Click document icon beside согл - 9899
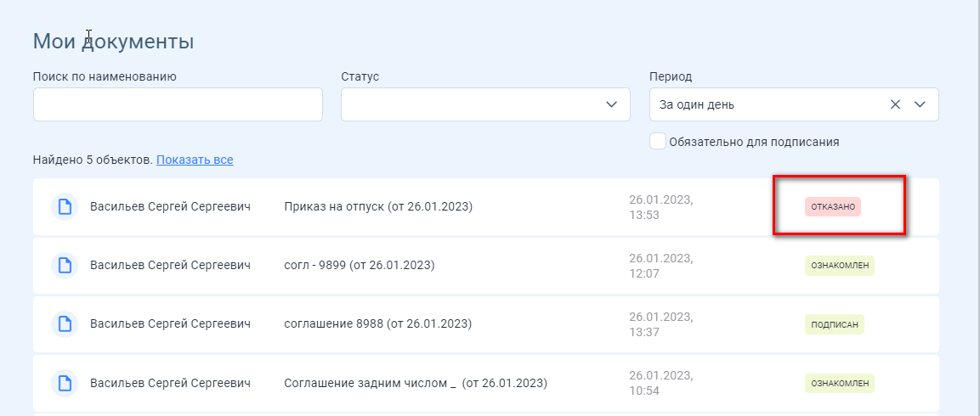The width and height of the screenshot is (980, 416). tap(65, 266)
